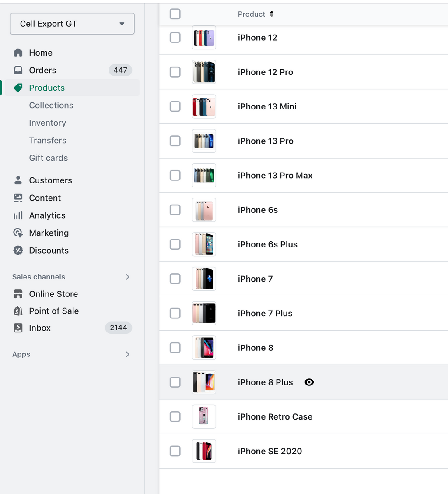
Task: Preview iPhone 8 Plus with eye icon
Action: (309, 382)
